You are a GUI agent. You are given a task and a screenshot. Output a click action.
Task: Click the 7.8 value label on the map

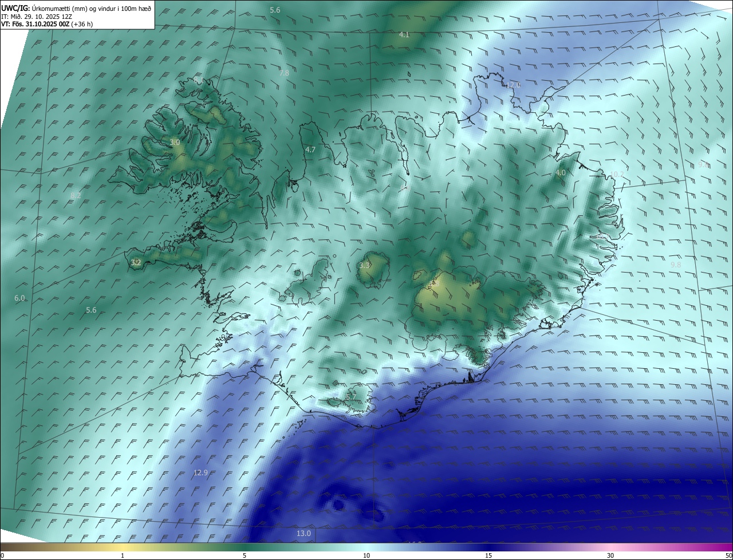pos(284,73)
